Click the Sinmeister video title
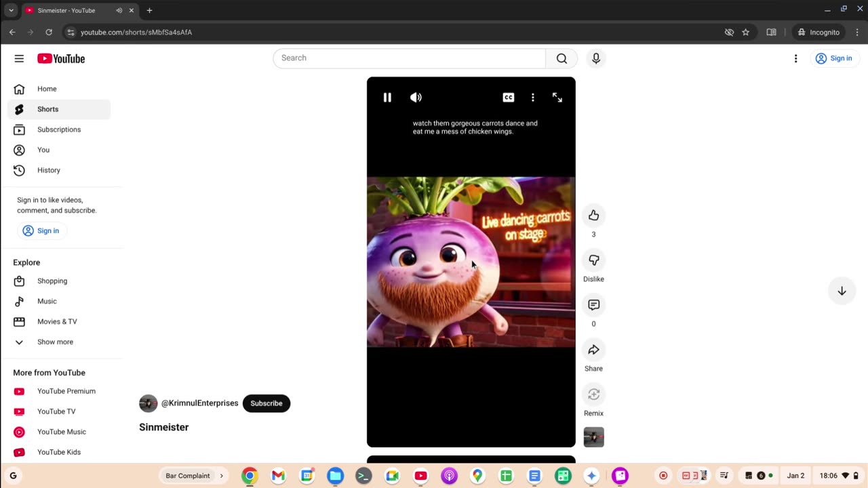 pyautogui.click(x=164, y=427)
